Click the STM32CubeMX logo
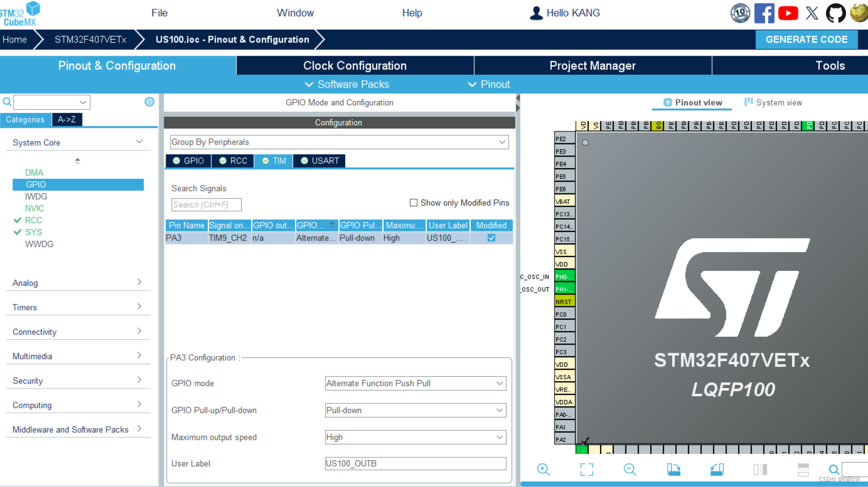Image resolution: width=868 pixels, height=487 pixels. 20,14
